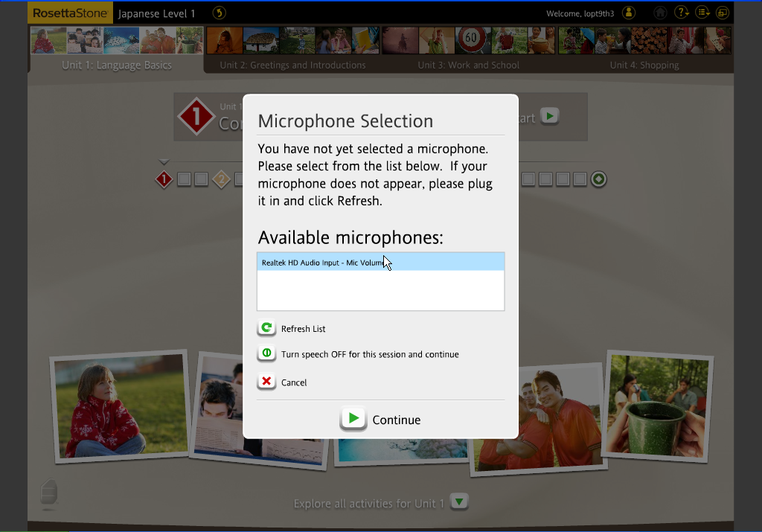Click the window-switch icon at top right
This screenshot has height=532, width=762.
point(723,13)
